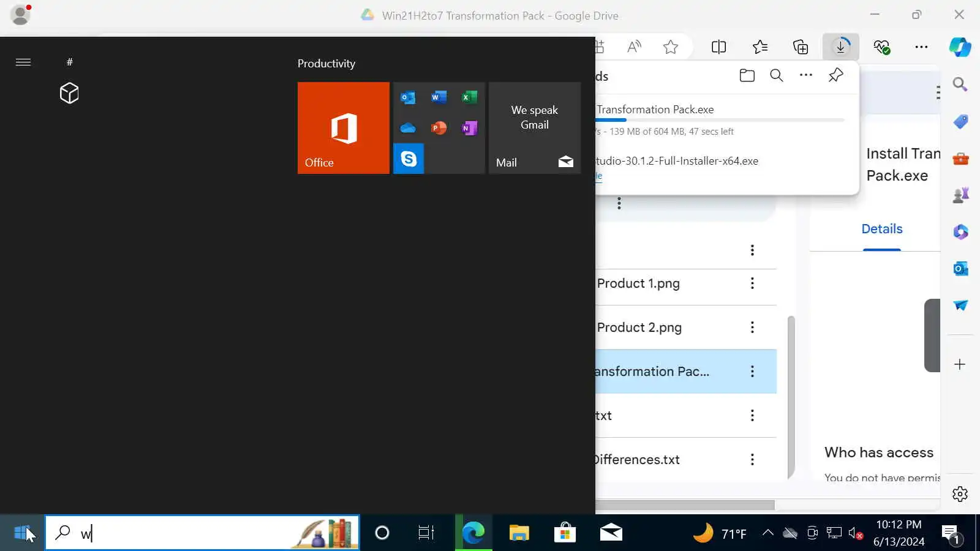This screenshot has width=980, height=551.
Task: Open Browser essentials heart icon
Action: [882, 47]
